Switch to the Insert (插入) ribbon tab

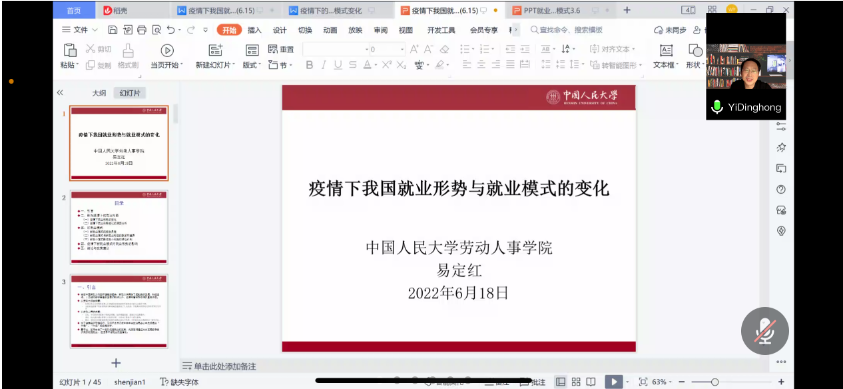[x=254, y=30]
